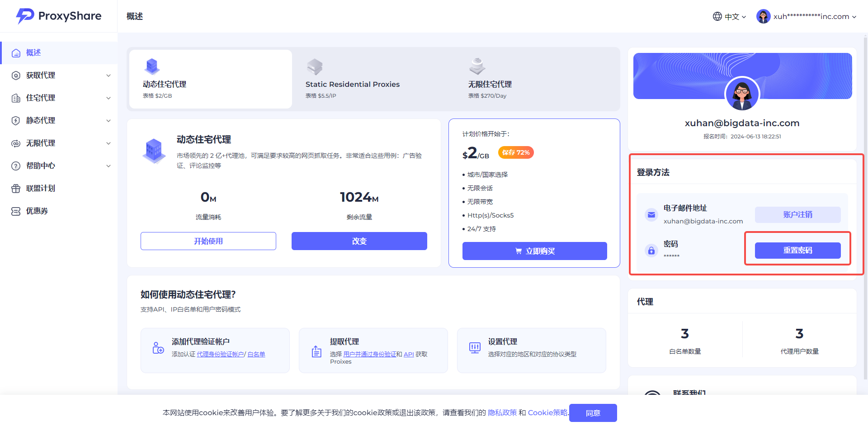Click the 立即购买 button
Viewport: 868px width, 431px height.
[535, 251]
